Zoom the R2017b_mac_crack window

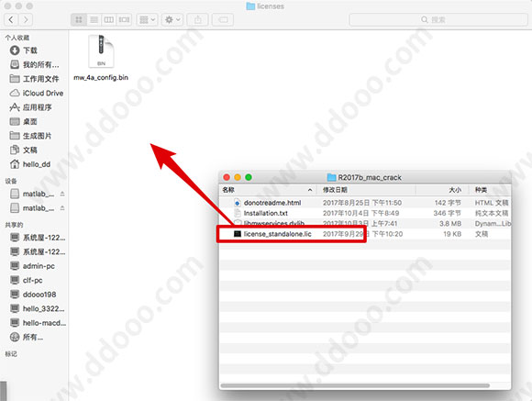(x=249, y=177)
